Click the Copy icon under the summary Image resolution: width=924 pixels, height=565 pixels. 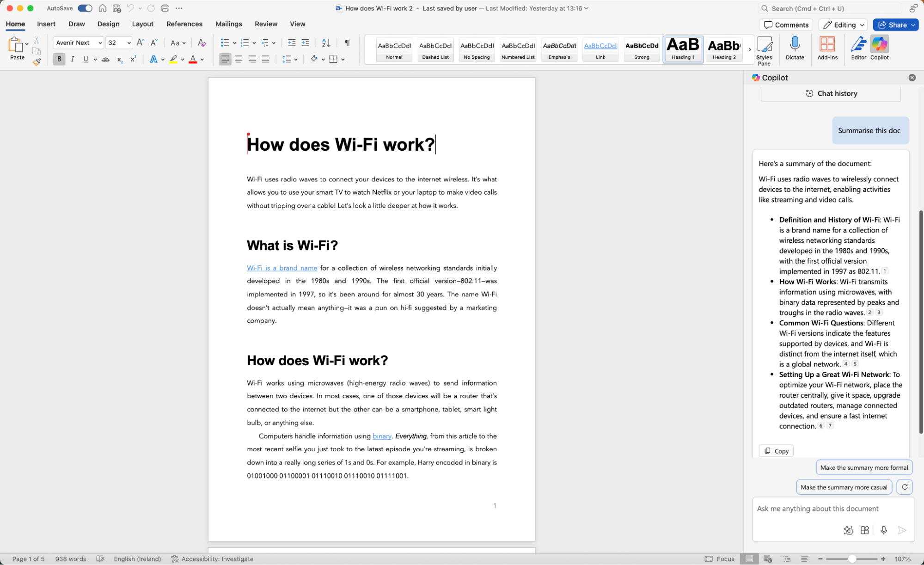click(x=776, y=451)
